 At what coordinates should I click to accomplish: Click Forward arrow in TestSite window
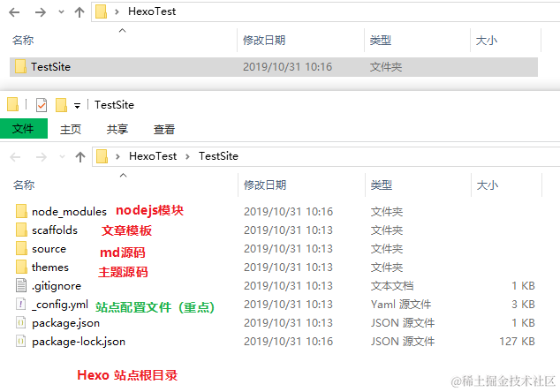point(42,157)
